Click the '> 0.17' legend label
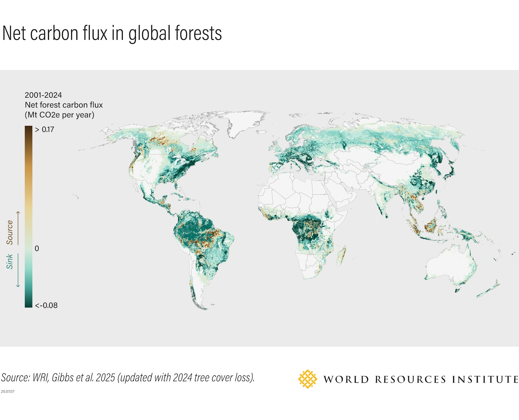This screenshot has width=519, height=420. point(45,129)
